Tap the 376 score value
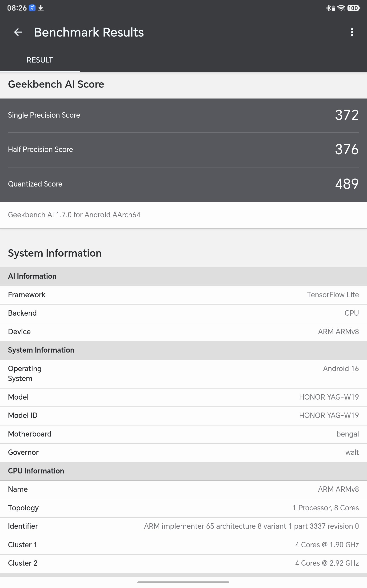Image resolution: width=367 pixels, height=588 pixels. [x=347, y=149]
